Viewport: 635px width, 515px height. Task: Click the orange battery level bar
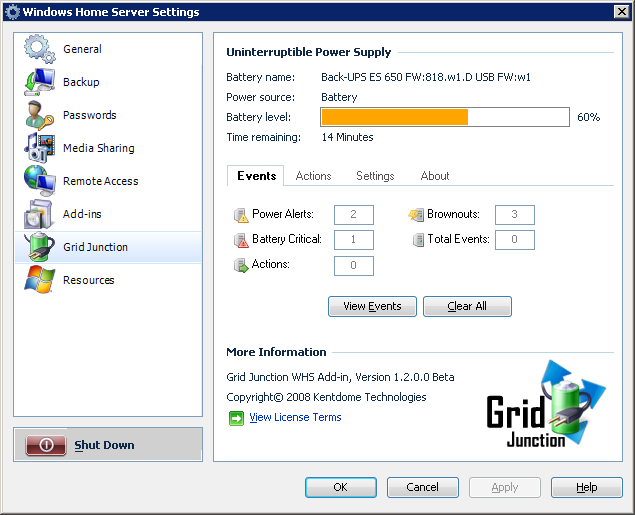[x=395, y=117]
